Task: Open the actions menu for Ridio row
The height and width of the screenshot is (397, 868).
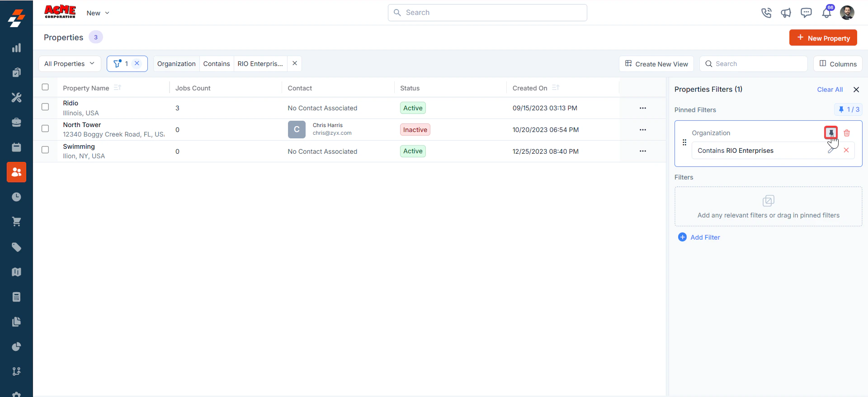Action: [643, 108]
